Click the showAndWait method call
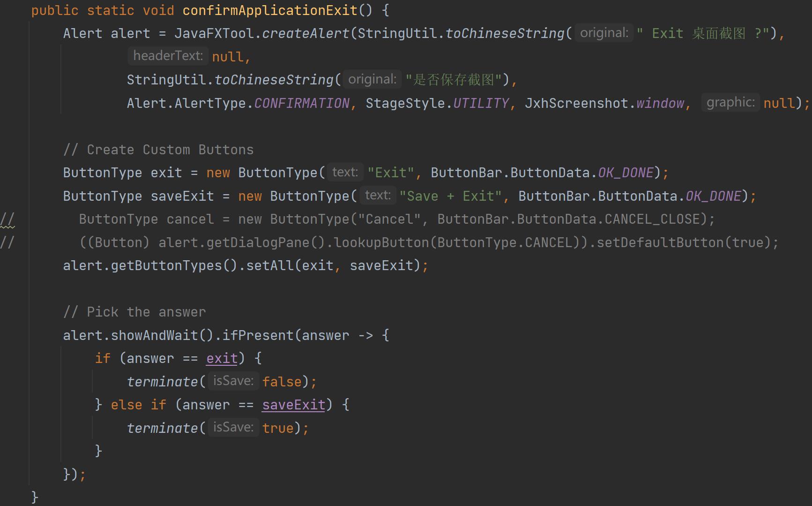The image size is (812, 506). [x=155, y=335]
